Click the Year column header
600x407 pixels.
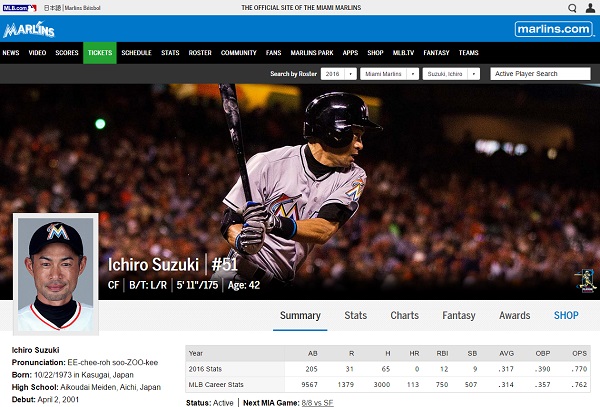[x=196, y=353]
